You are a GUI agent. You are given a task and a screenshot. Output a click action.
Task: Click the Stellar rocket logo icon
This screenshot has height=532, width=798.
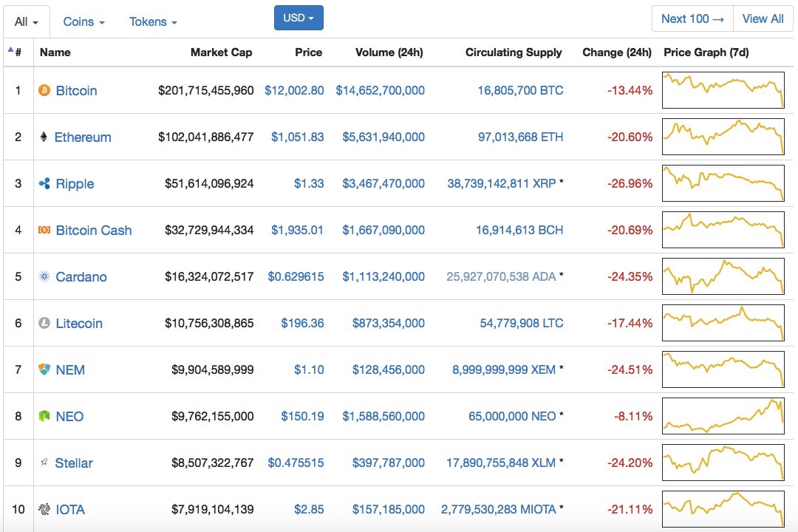pyautogui.click(x=44, y=463)
